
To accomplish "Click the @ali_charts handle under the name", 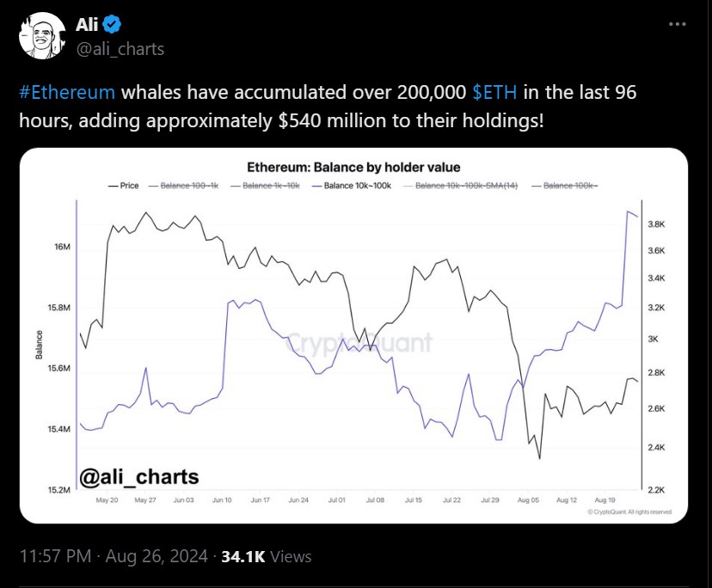I will point(120,48).
